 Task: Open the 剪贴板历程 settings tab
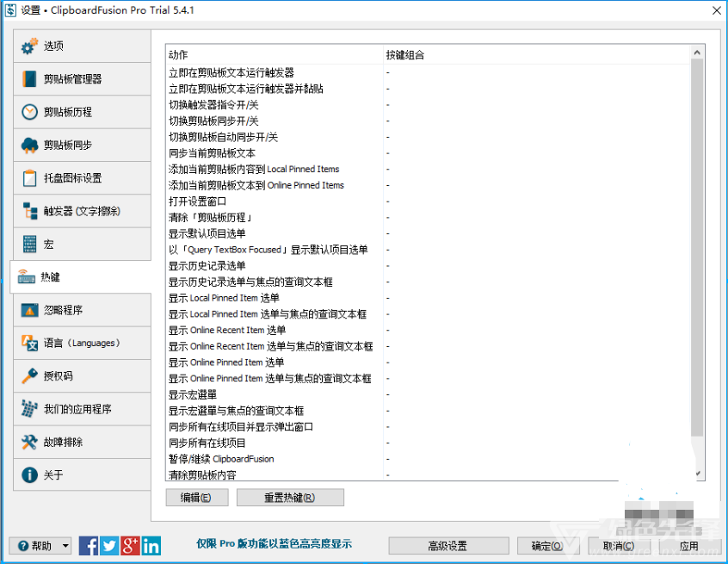coord(82,112)
